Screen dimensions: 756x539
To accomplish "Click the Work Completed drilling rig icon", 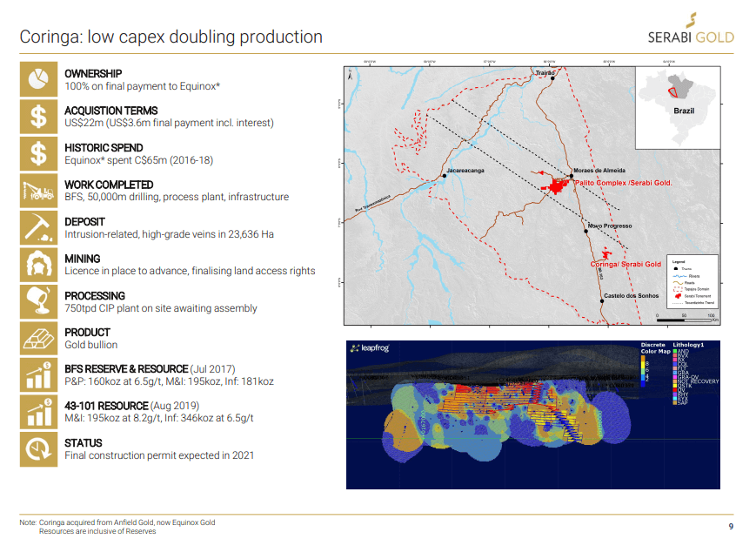I will click(38, 191).
